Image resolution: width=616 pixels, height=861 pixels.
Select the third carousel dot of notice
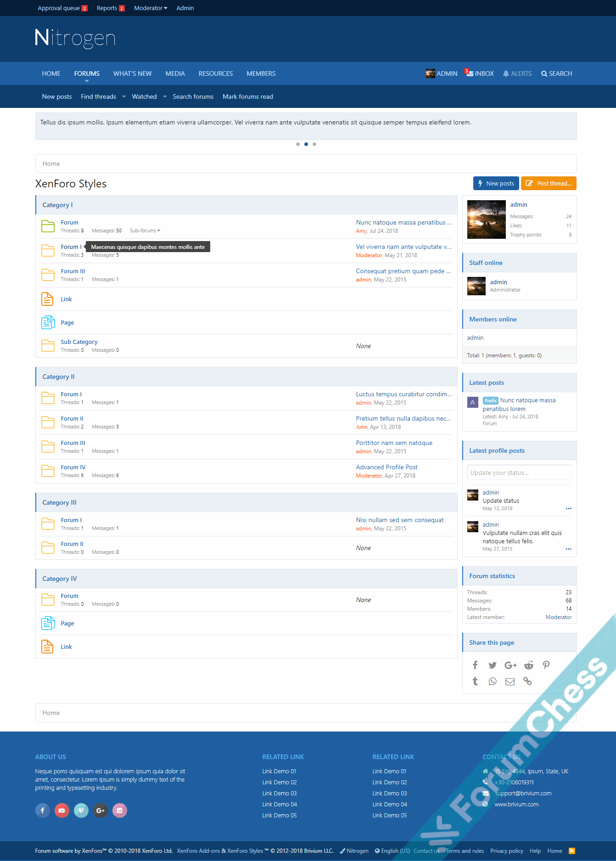[x=314, y=144]
